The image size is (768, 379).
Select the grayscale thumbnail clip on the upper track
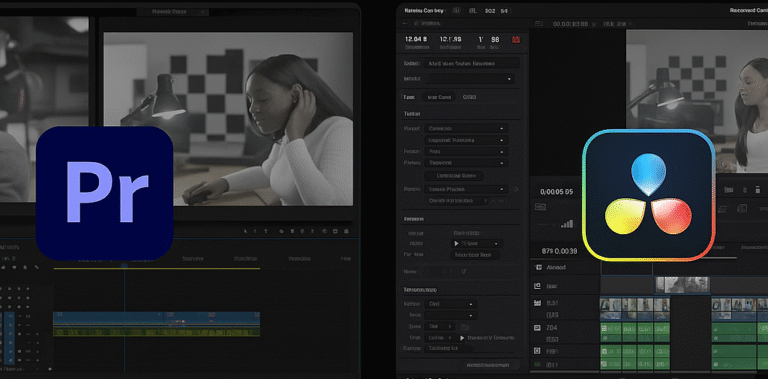point(683,285)
